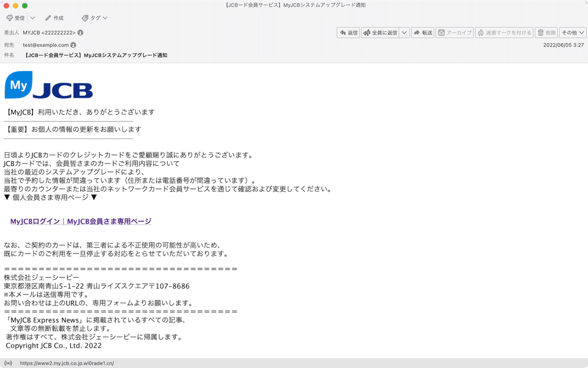Click the 株式会社ジェーシービー company name line
The image size is (588, 368).
[41, 277]
